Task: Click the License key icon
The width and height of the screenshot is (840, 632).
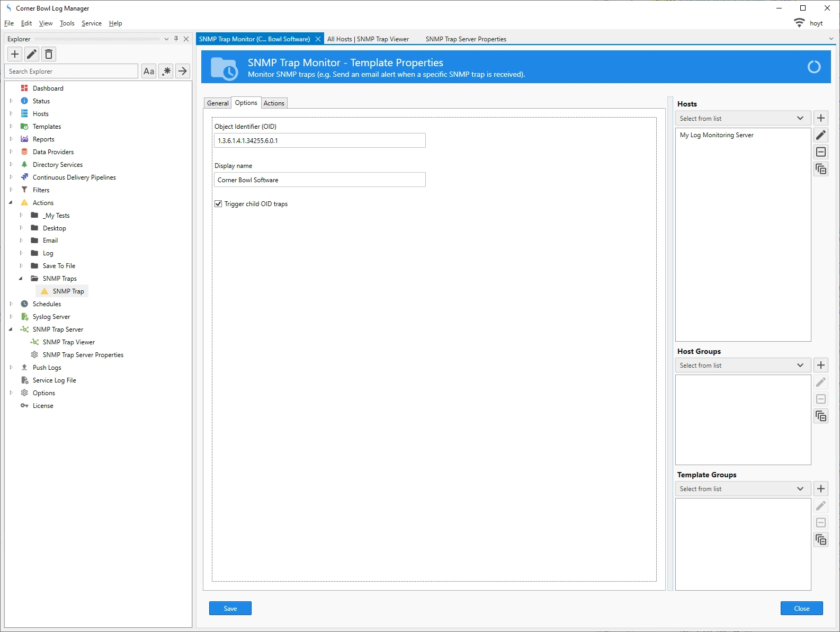Action: (24, 405)
